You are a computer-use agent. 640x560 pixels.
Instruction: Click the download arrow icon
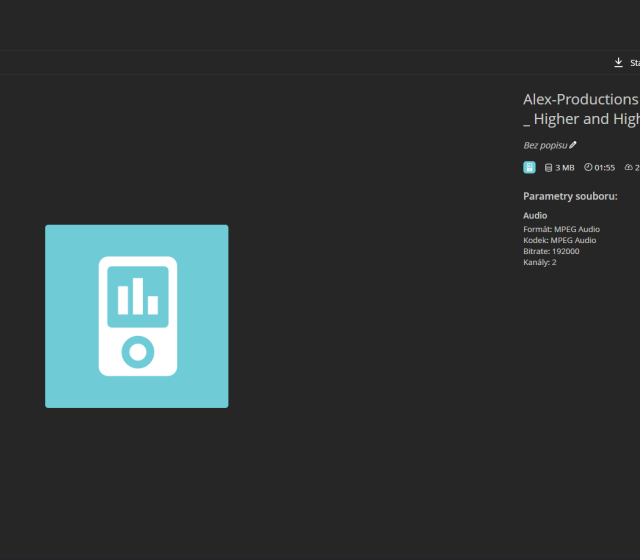[x=618, y=63]
